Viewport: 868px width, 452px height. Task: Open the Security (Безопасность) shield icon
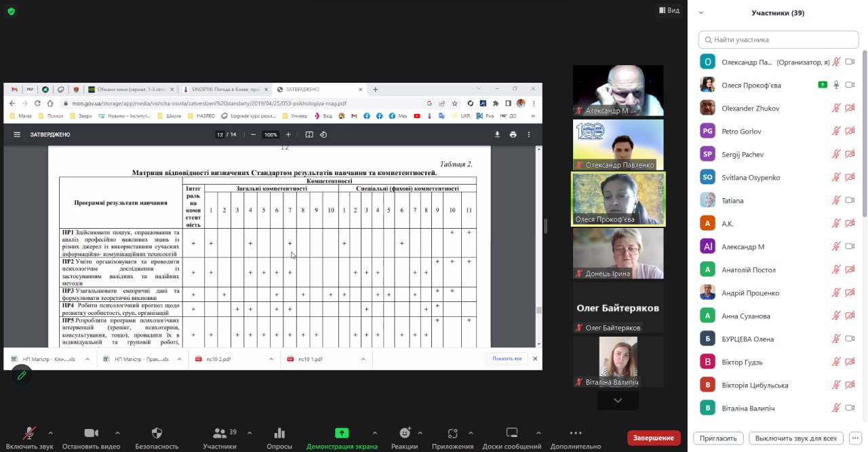[157, 433]
